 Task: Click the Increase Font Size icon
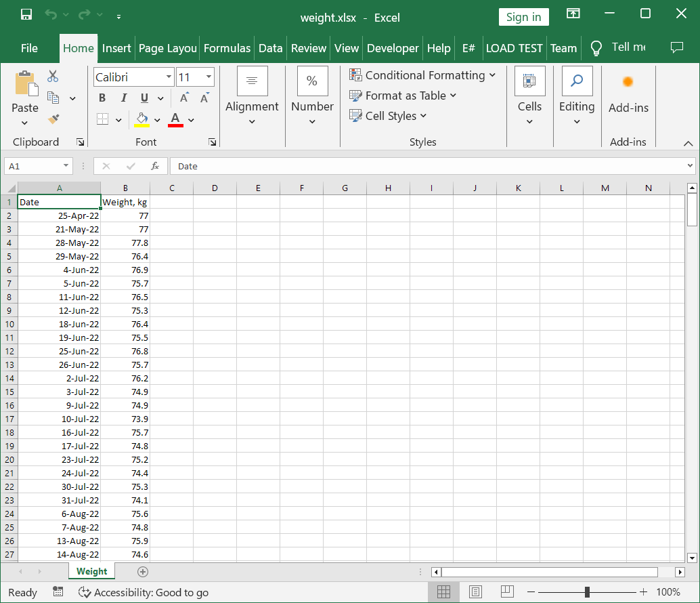[x=184, y=98]
